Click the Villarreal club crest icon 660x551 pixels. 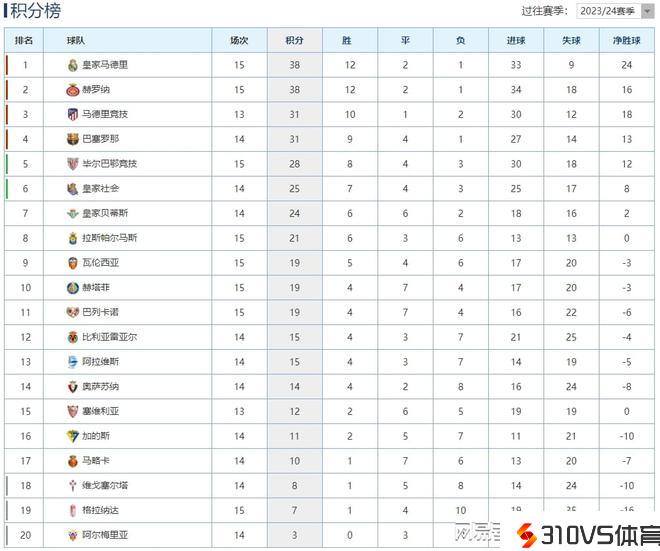(x=72, y=337)
